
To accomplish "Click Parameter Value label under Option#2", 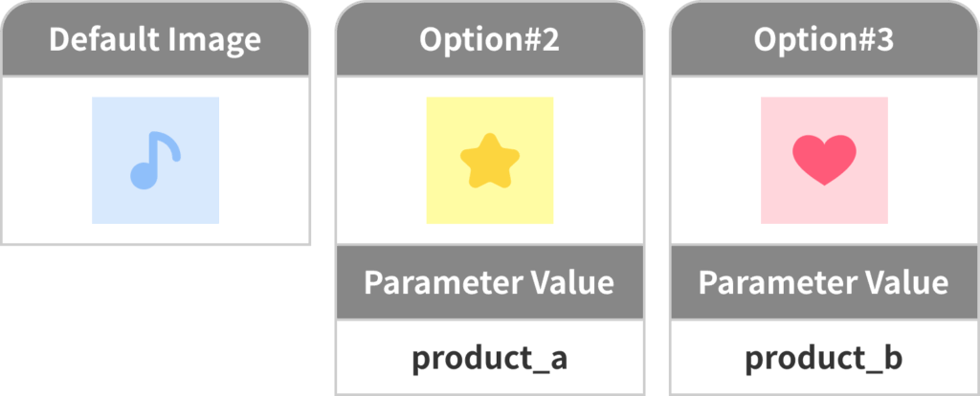I will pos(489,283).
